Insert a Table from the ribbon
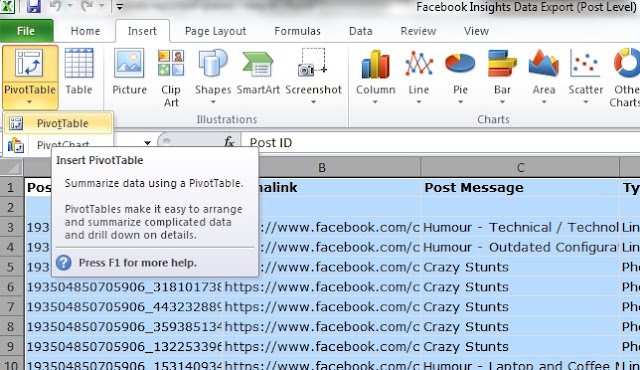This screenshot has width=640, height=370. coord(79,71)
